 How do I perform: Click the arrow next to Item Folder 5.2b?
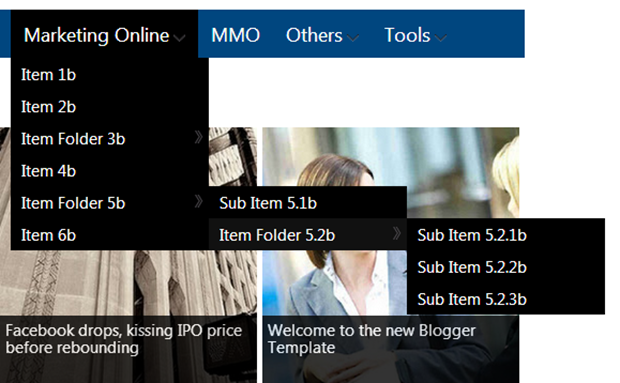click(397, 234)
